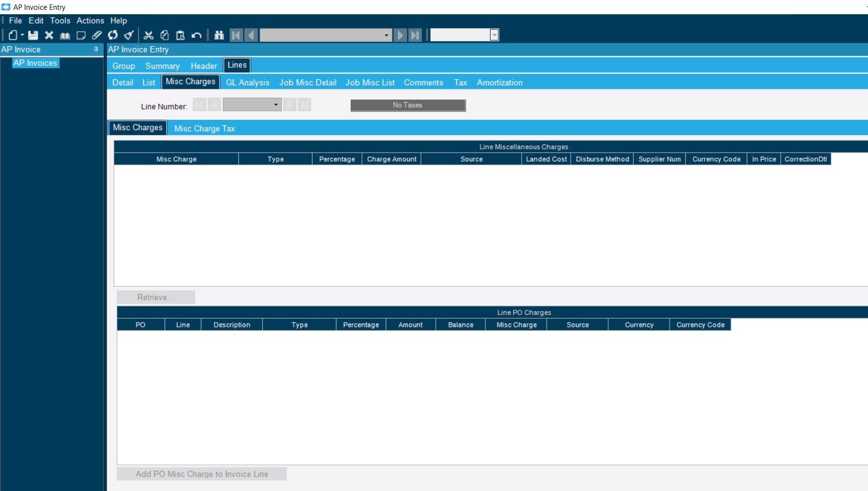Viewport: 868px width, 491px height.
Task: Open the Job Misc List tab
Action: pyautogui.click(x=370, y=82)
